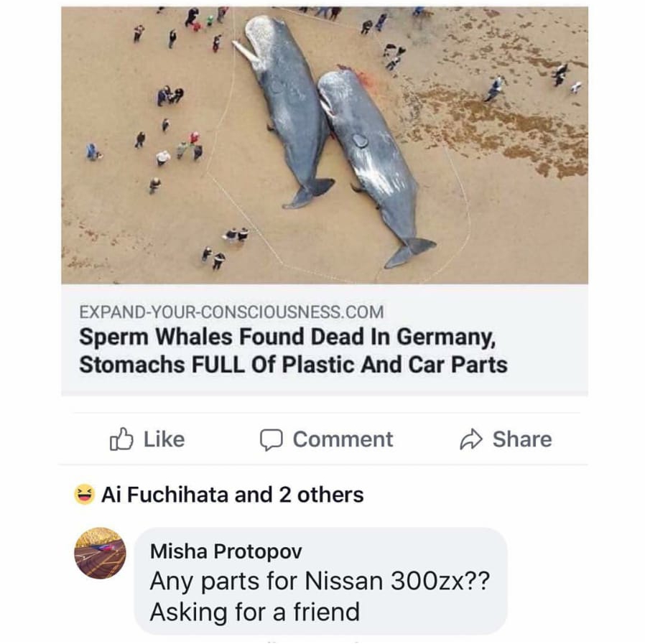Click the thumbs-up Like icon
Screen dimensions: 645x644
(121, 439)
